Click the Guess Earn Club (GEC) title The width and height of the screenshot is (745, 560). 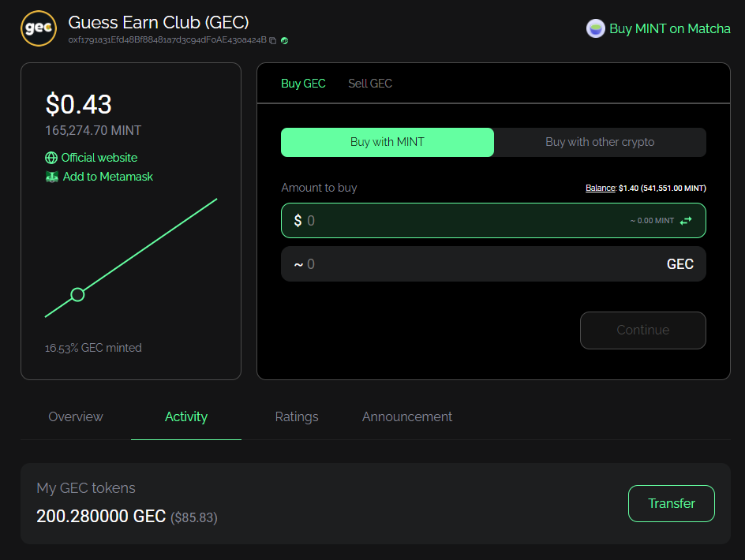(158, 22)
